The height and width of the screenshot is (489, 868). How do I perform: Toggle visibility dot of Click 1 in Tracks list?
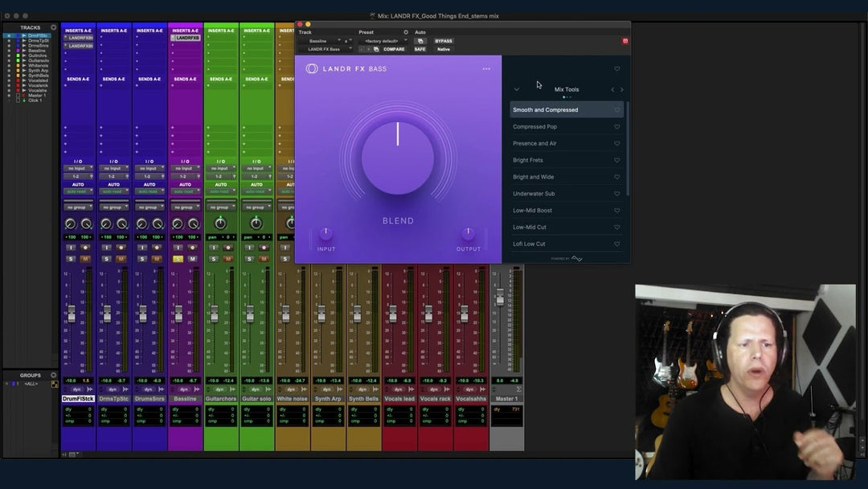9,101
